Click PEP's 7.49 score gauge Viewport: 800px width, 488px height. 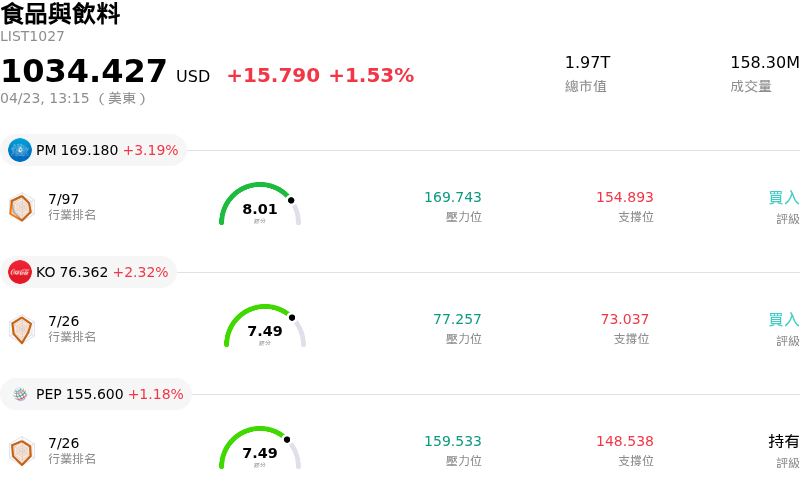click(x=260, y=449)
